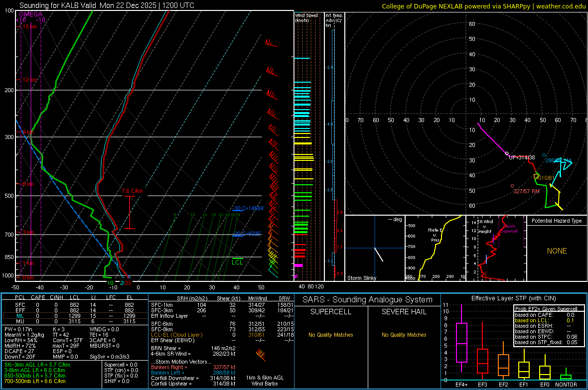588x390 pixels.
Task: Click the '12 km' height marker
Action: [30, 80]
